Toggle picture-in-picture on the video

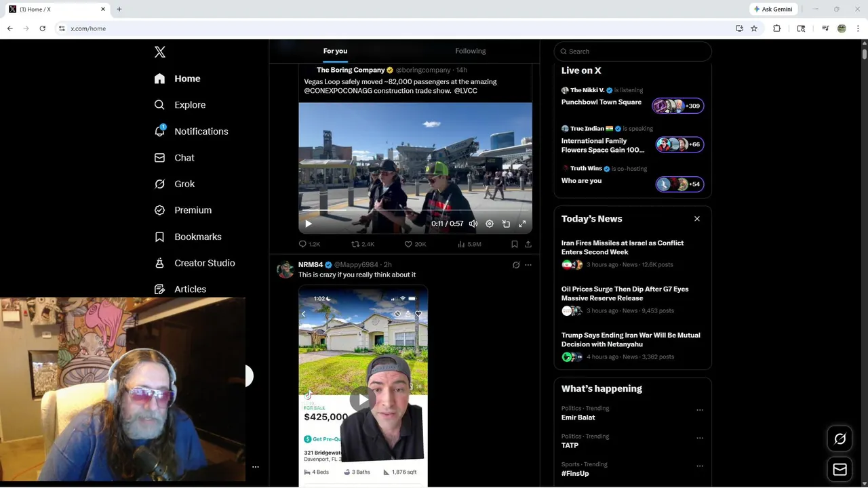[x=506, y=224]
